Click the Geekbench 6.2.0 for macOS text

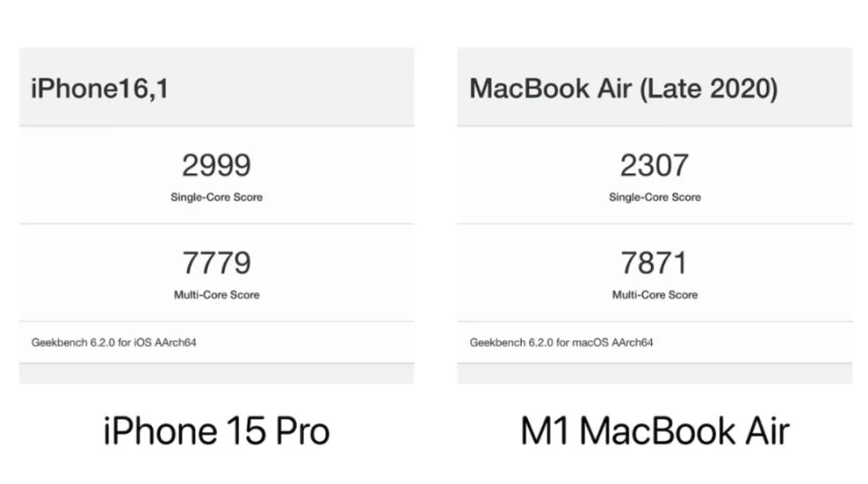(561, 343)
